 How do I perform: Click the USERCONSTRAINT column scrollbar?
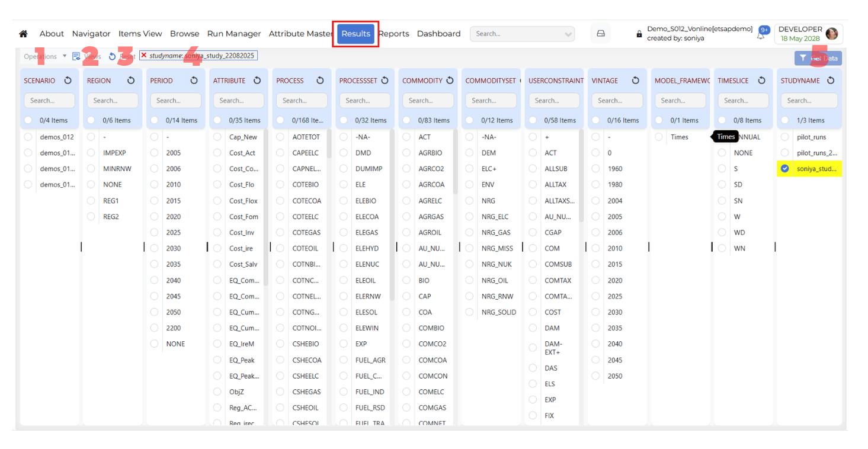581,176
